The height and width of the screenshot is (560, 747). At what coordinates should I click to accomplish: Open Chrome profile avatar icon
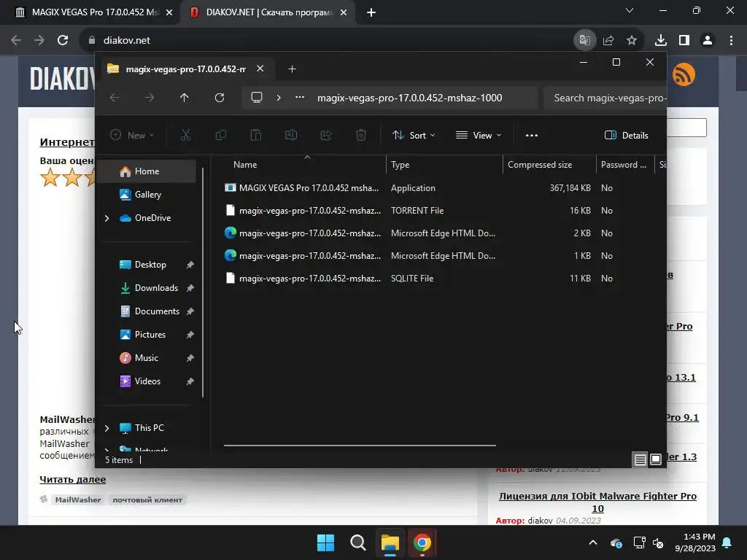click(x=708, y=40)
